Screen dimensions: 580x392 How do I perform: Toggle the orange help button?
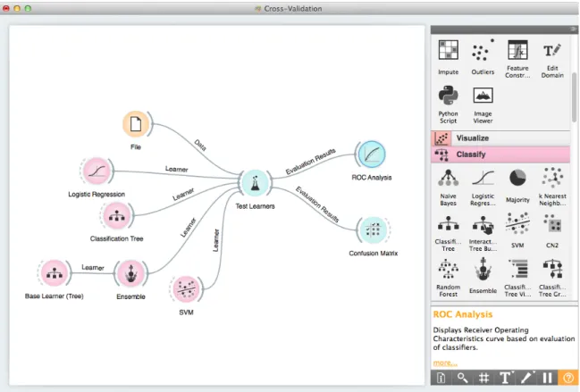[x=567, y=378]
